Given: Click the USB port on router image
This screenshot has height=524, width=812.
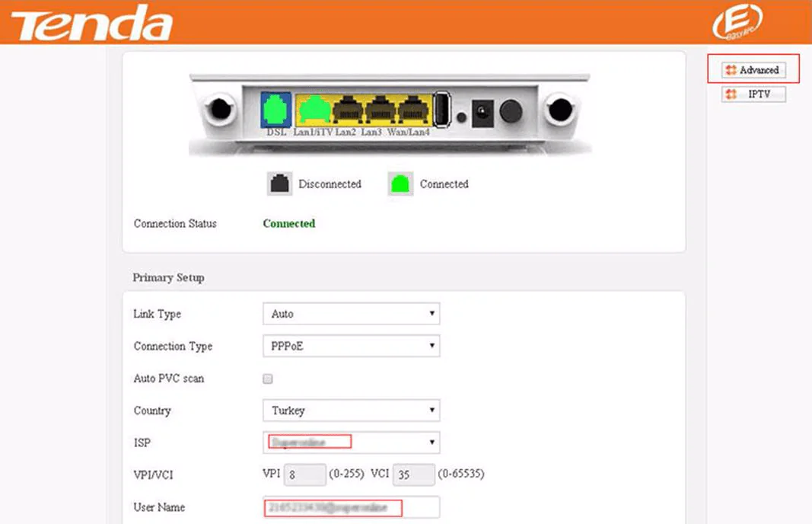Looking at the screenshot, I should [441, 110].
